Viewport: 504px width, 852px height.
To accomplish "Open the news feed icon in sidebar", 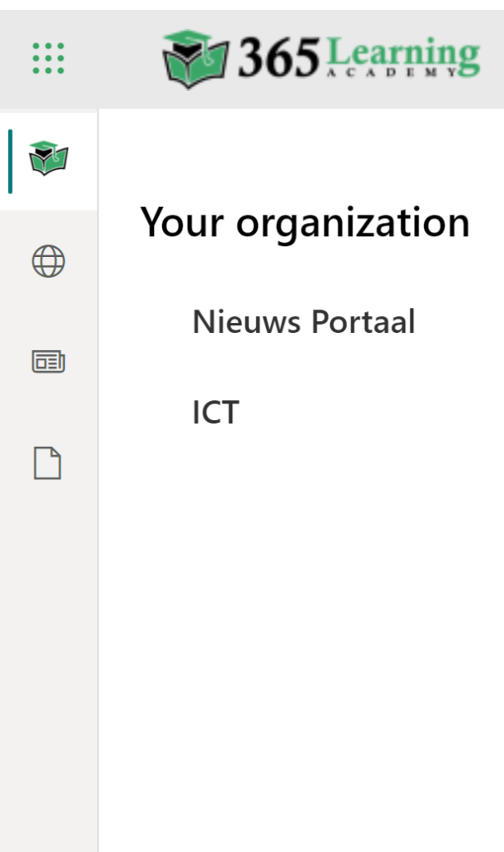I will click(48, 362).
